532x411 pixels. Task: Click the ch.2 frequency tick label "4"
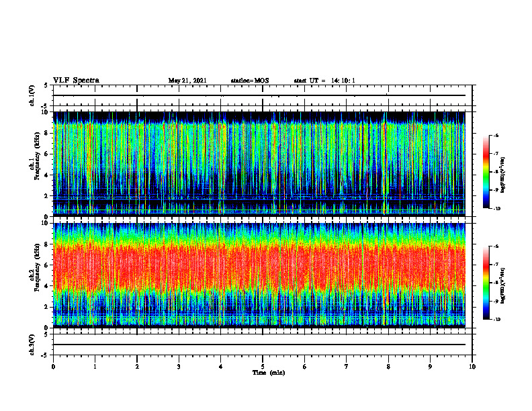pyautogui.click(x=47, y=286)
